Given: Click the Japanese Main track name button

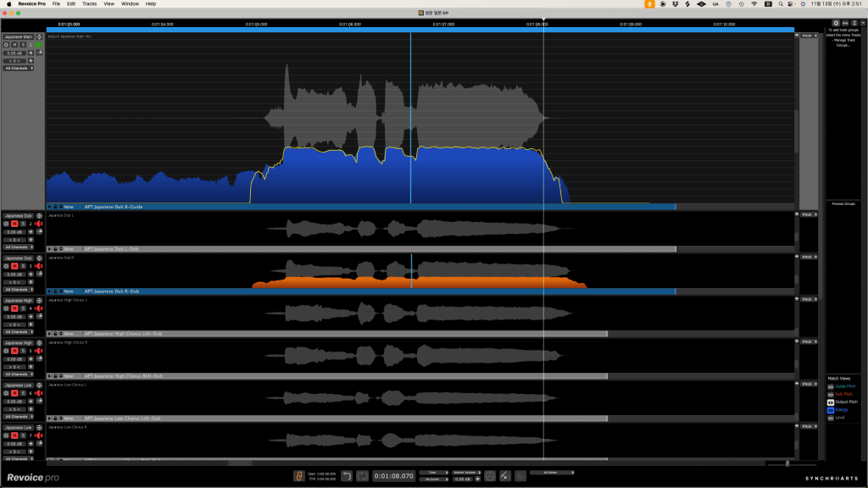Looking at the screenshot, I should click(x=18, y=37).
